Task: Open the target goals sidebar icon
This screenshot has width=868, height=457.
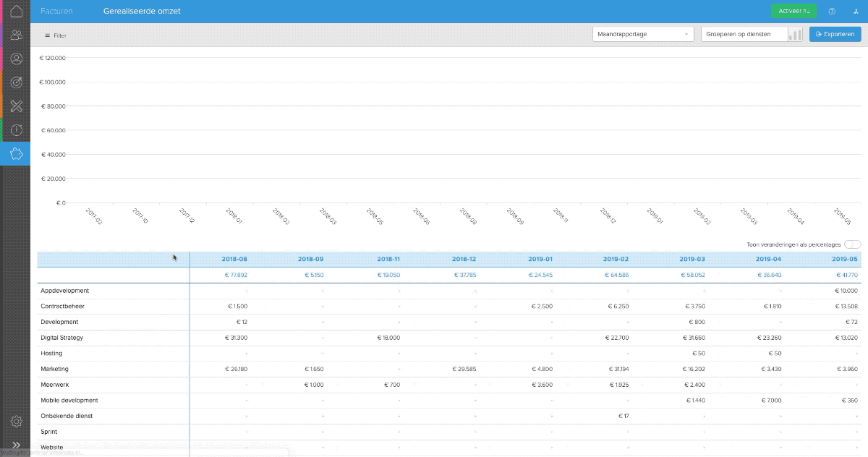Action: (x=16, y=82)
